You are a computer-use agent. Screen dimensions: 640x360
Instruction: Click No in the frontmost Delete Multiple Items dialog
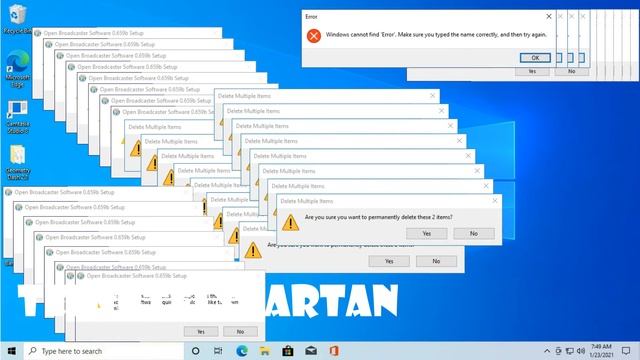click(x=473, y=233)
